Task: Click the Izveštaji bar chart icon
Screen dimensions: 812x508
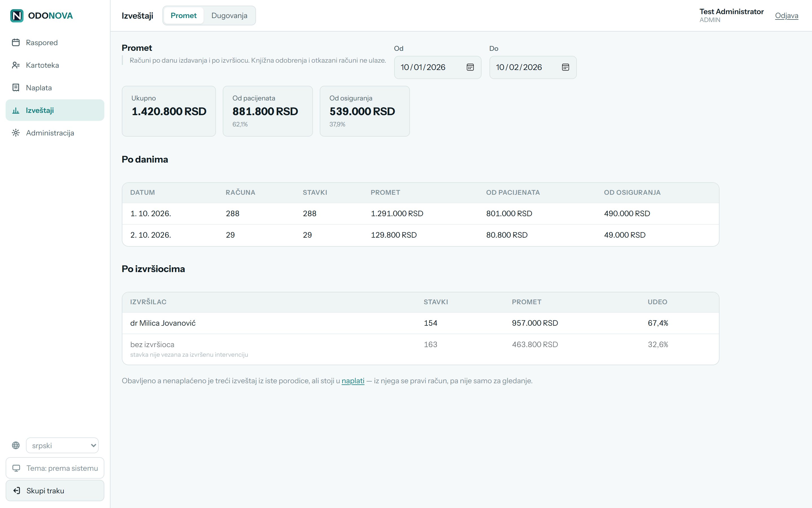Action: tap(16, 110)
